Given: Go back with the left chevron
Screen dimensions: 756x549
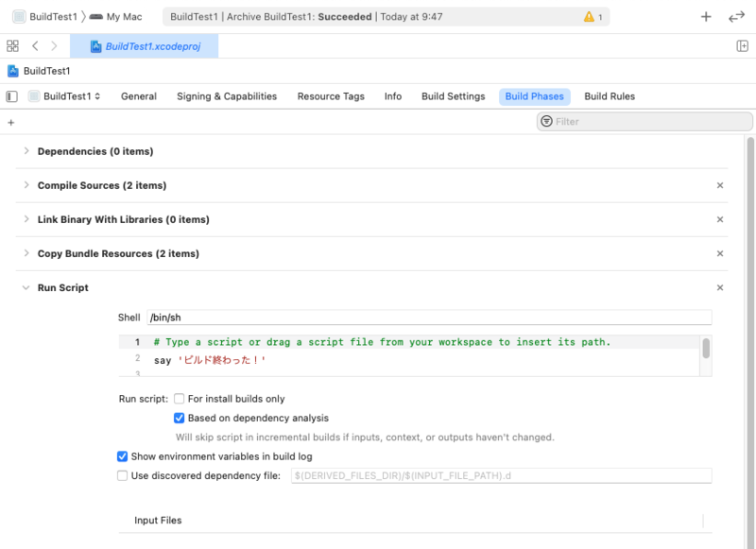Looking at the screenshot, I should tap(35, 46).
